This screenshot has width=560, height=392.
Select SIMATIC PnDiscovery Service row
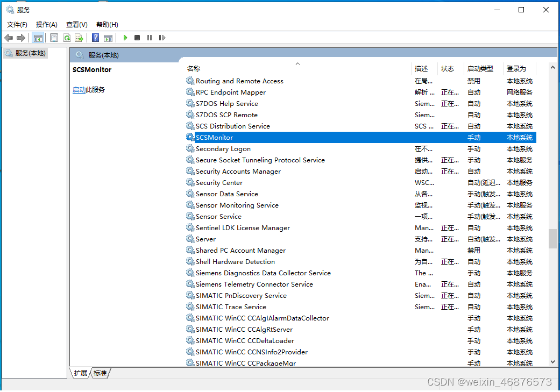point(361,296)
